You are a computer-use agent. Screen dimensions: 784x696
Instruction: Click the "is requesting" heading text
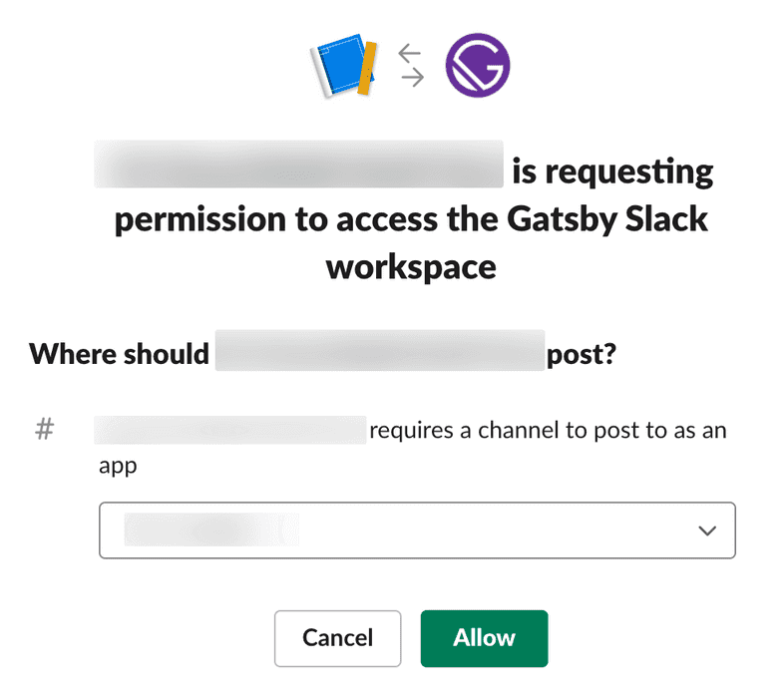point(612,173)
